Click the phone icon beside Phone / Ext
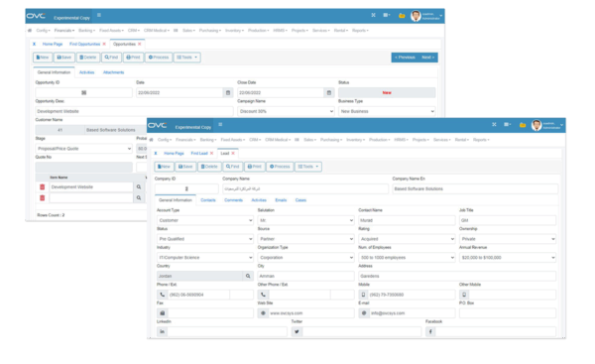Viewport: 595px width, 364px height. coord(162,295)
